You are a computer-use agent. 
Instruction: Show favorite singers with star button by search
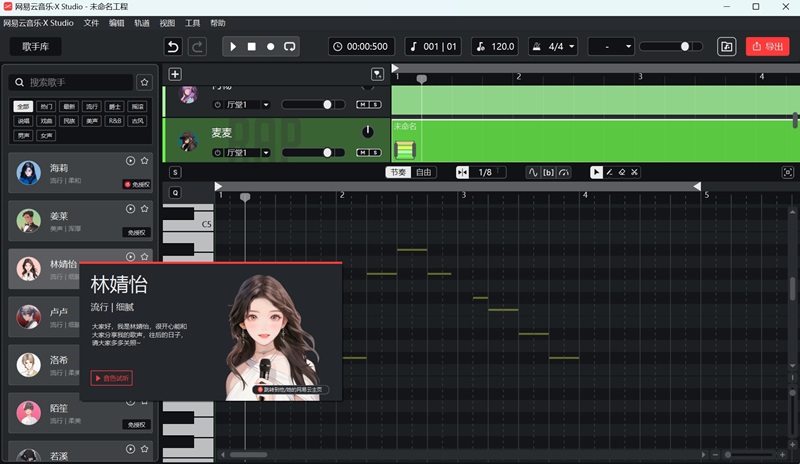[144, 82]
